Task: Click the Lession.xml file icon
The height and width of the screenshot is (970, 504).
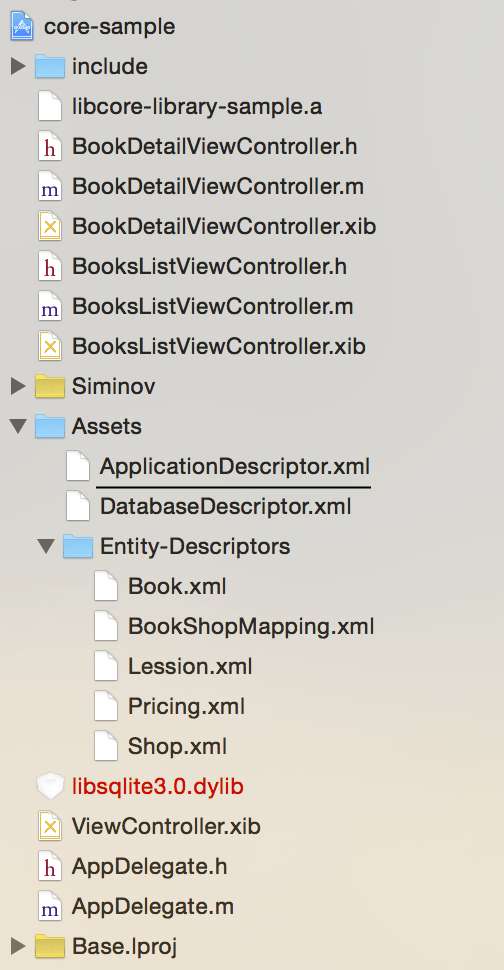Action: [106, 666]
